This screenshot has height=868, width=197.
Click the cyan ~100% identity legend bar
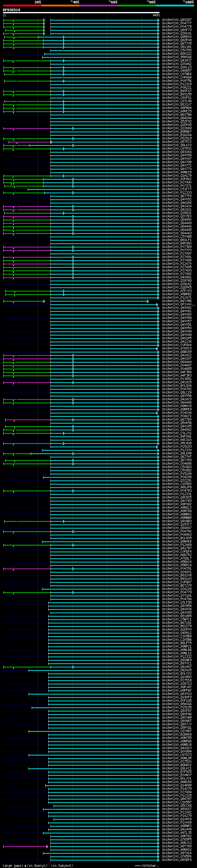(x=175, y=6)
